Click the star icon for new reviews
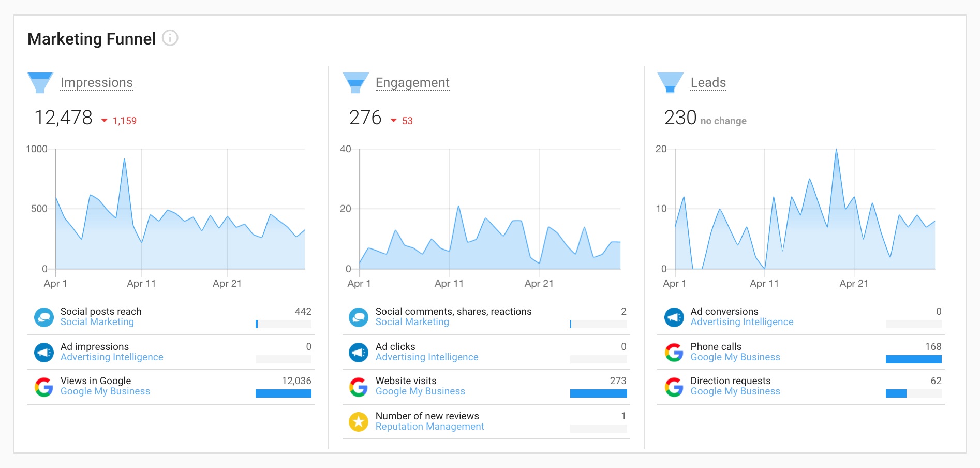The image size is (980, 468). pos(359,421)
